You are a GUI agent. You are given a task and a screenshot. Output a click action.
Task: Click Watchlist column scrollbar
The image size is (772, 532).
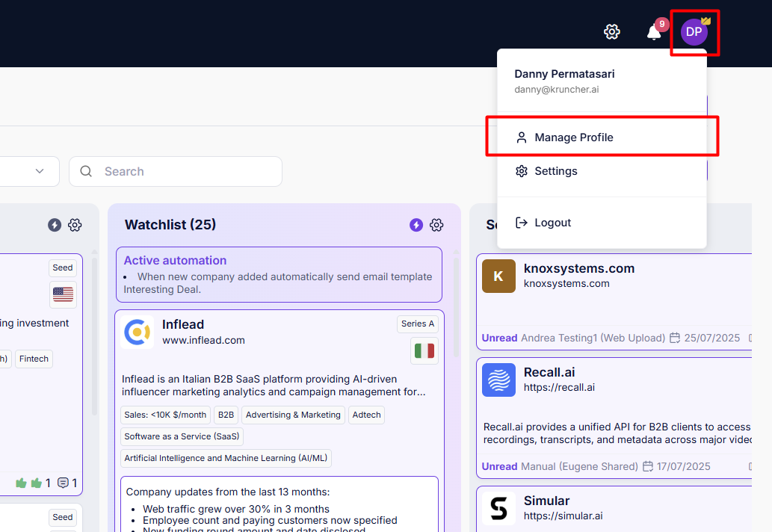pyautogui.click(x=456, y=308)
